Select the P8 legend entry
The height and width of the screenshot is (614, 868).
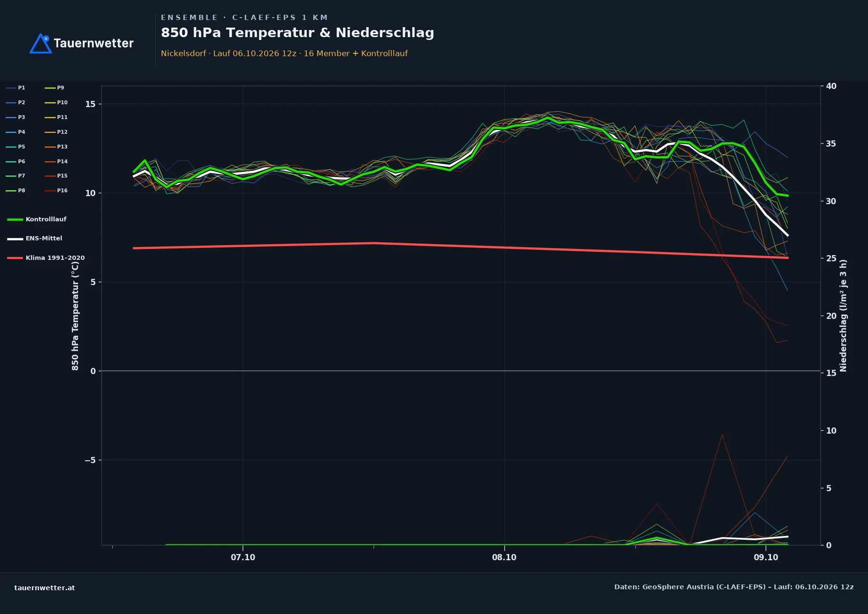coord(16,191)
